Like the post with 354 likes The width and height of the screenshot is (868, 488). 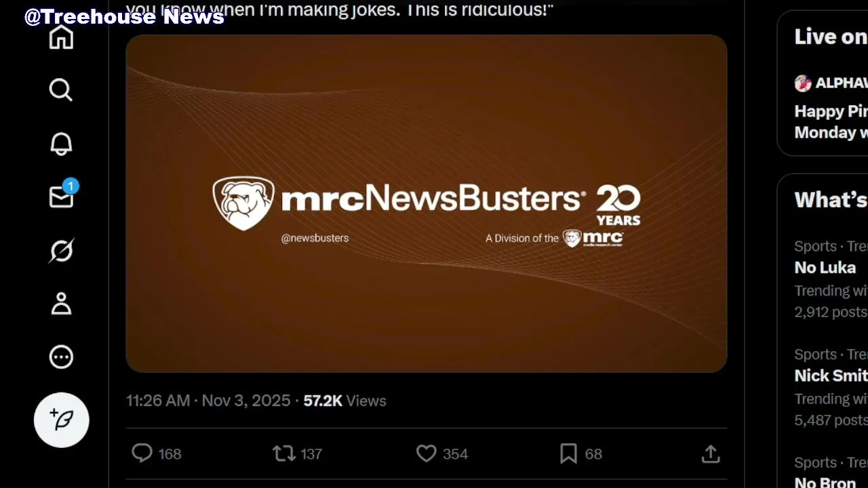(441, 453)
